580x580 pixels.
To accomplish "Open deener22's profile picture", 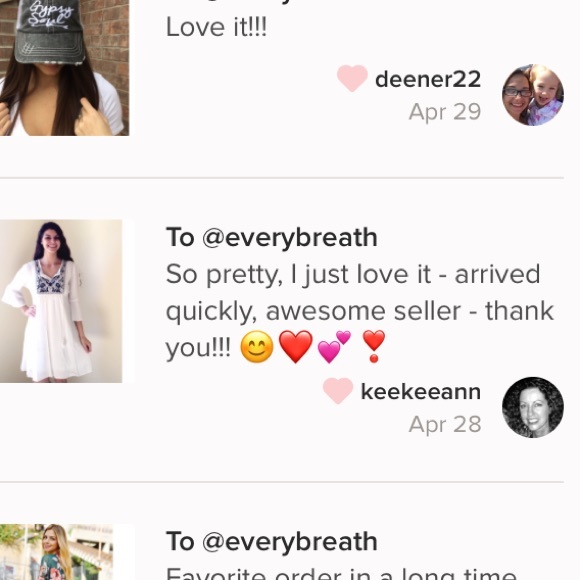I will 533,95.
